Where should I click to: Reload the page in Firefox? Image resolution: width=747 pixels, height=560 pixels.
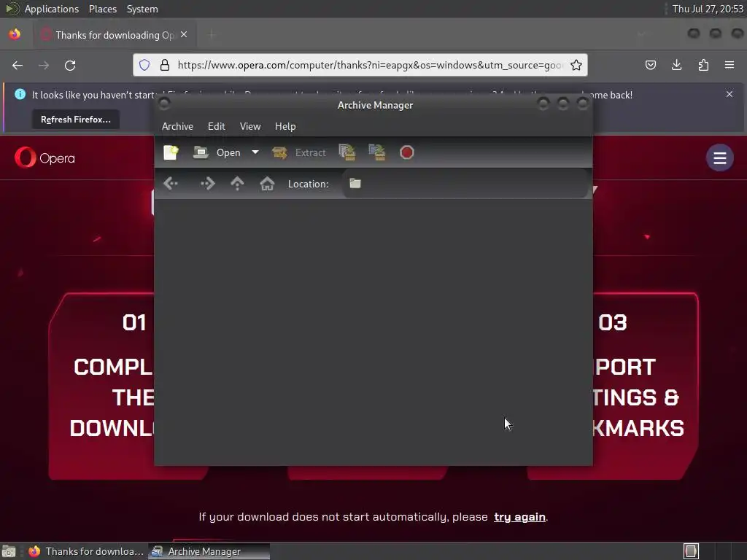pyautogui.click(x=70, y=65)
